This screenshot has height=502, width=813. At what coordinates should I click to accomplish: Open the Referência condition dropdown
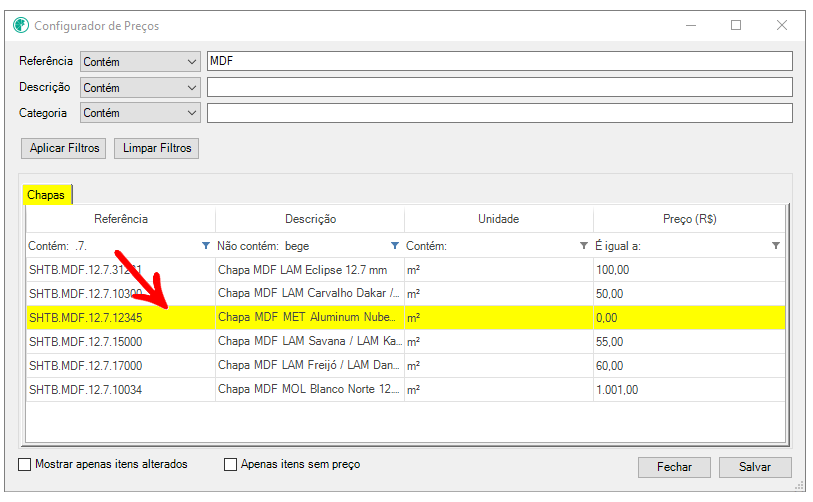pos(140,62)
